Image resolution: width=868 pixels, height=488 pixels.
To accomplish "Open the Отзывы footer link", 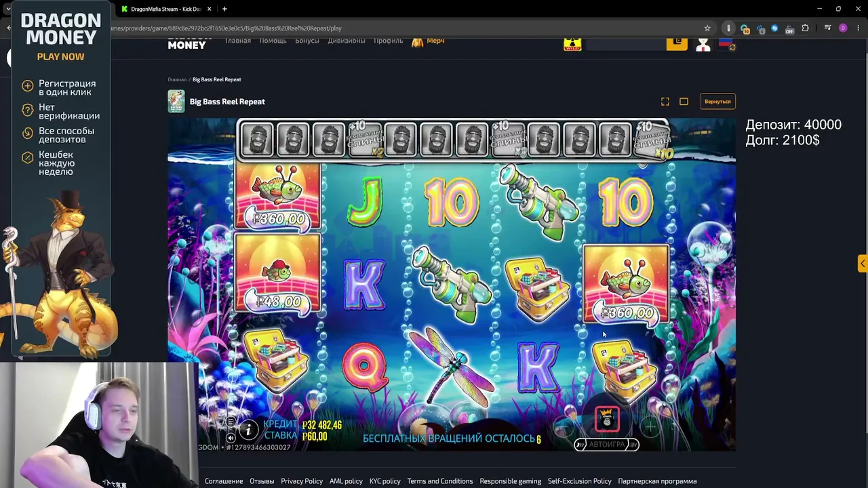I will tap(262, 481).
